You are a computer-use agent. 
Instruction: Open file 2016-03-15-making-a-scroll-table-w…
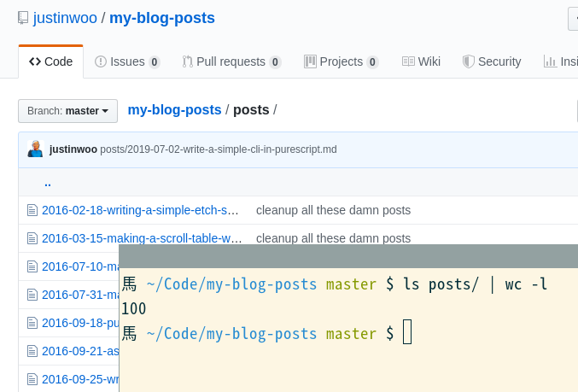(142, 238)
